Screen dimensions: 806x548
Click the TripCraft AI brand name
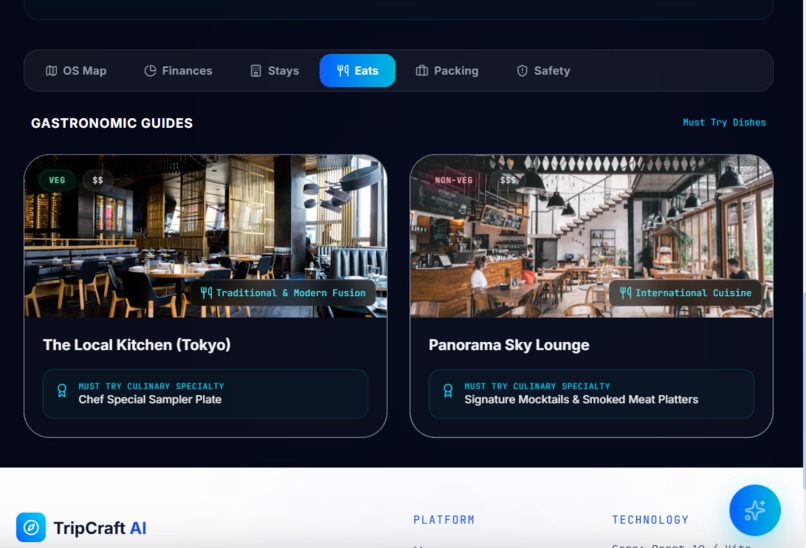[100, 528]
